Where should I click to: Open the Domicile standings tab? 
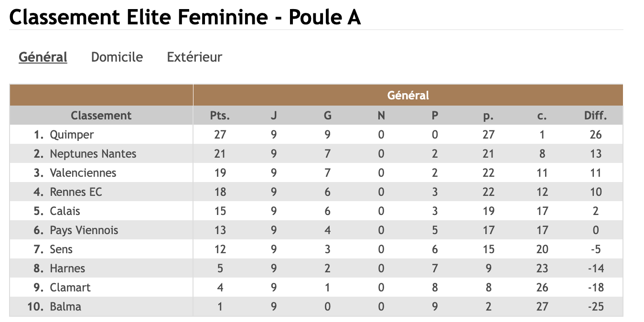click(117, 57)
